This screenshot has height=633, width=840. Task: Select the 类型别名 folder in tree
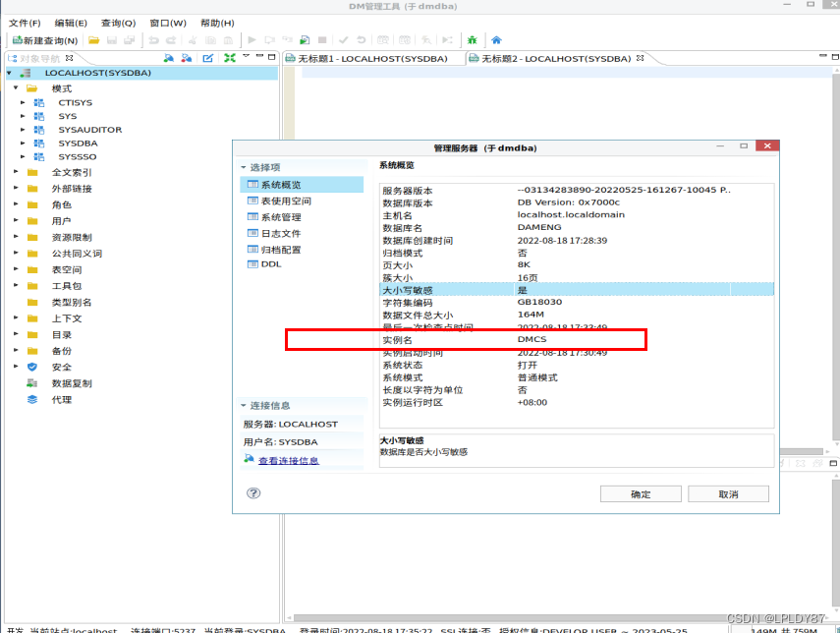72,303
